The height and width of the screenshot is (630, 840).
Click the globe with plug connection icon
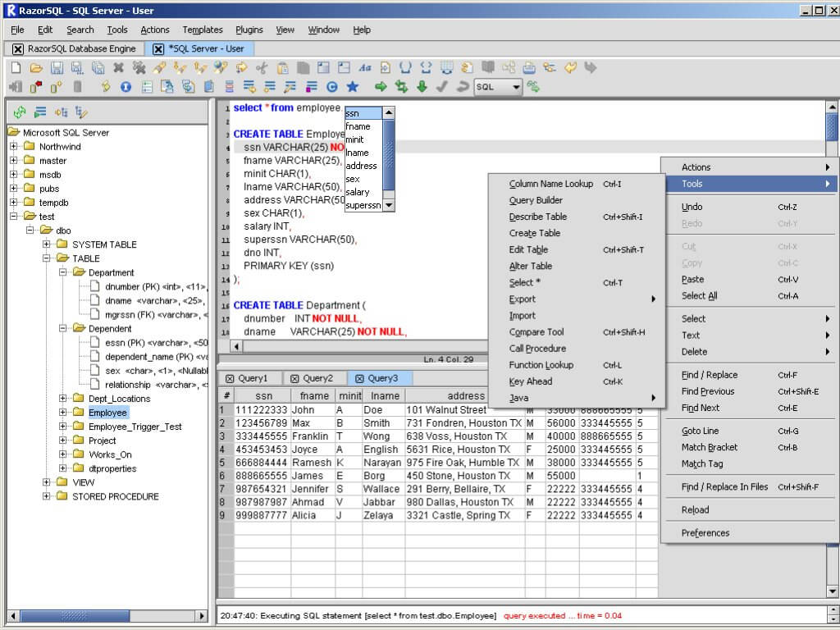[221, 67]
